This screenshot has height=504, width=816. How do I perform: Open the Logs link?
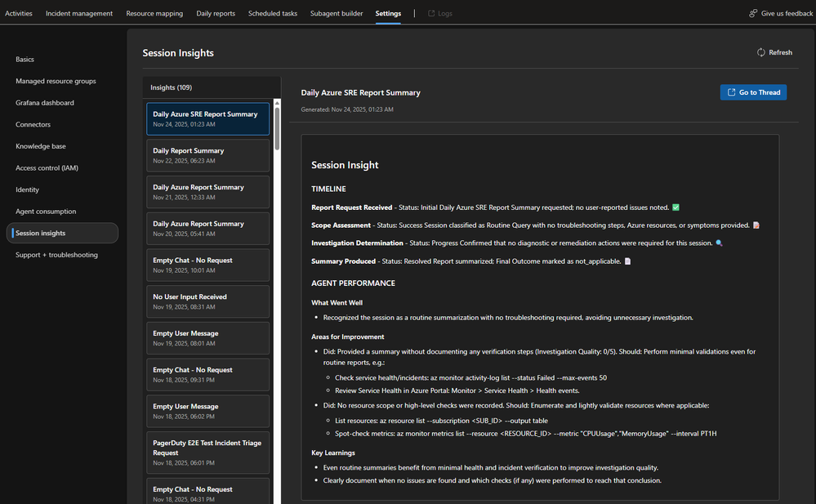[439, 14]
